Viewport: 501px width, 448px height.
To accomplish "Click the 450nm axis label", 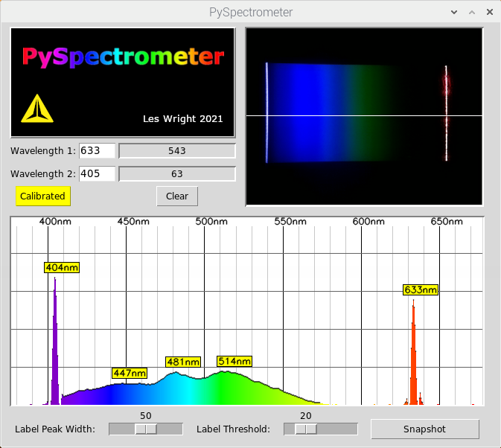I will [133, 221].
